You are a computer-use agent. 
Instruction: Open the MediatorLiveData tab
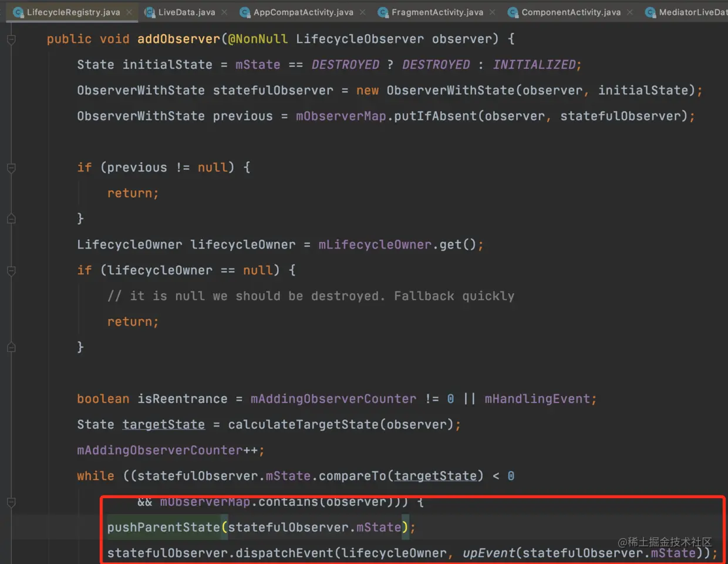686,12
